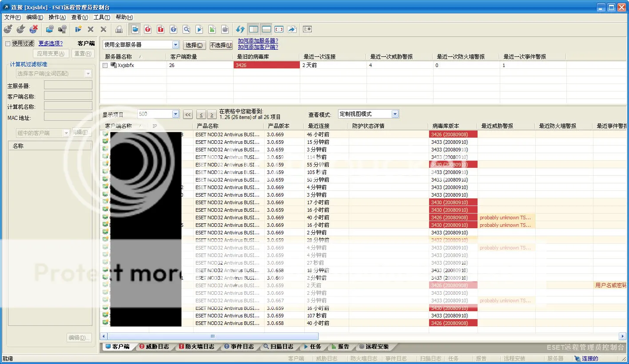Switch to the 远程安装 bottom tab
This screenshot has height=364, width=629.
tap(374, 347)
